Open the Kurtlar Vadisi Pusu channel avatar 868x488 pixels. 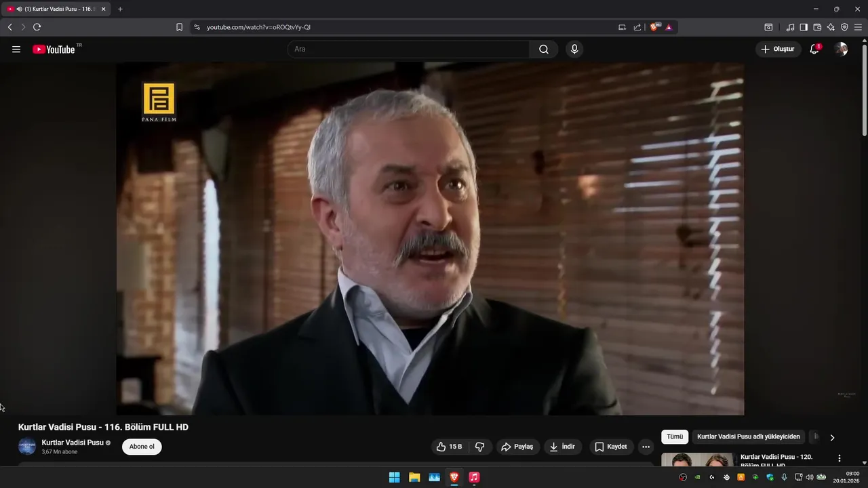pyautogui.click(x=27, y=447)
